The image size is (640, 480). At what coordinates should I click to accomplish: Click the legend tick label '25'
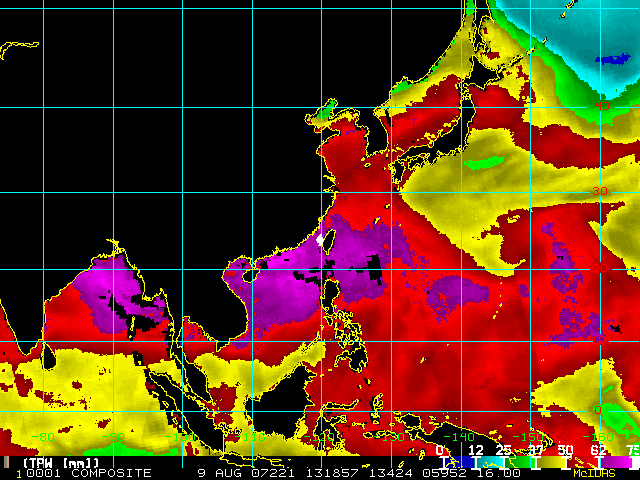tap(503, 450)
